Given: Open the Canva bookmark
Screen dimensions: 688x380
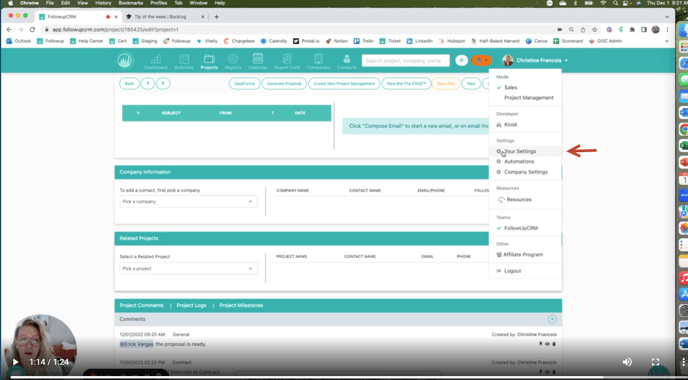Looking at the screenshot, I should pyautogui.click(x=536, y=41).
